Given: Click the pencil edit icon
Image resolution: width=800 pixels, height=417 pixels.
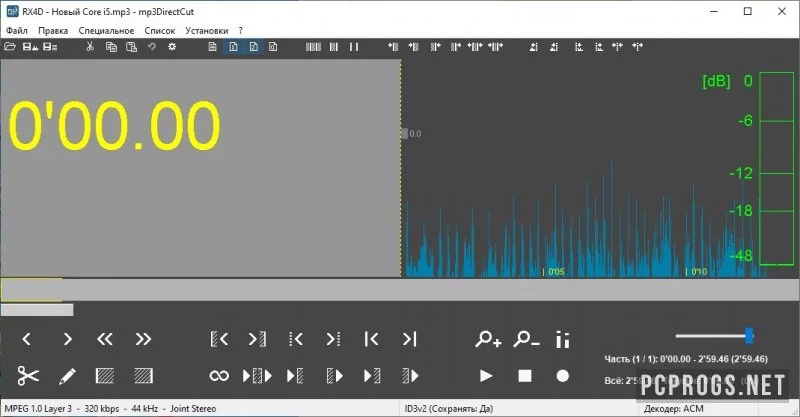Looking at the screenshot, I should point(67,377).
